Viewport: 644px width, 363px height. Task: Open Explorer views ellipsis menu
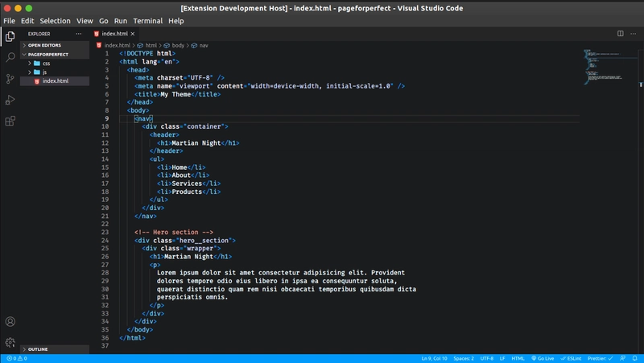point(78,34)
